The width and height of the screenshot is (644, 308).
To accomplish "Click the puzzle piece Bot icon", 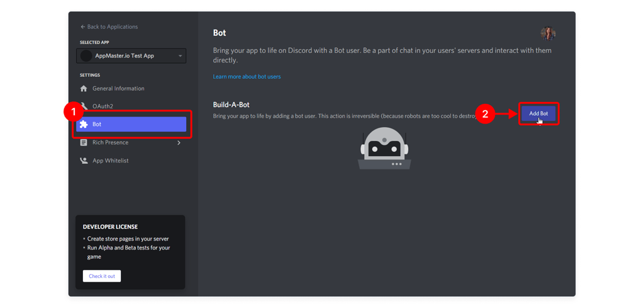I will pyautogui.click(x=84, y=125).
